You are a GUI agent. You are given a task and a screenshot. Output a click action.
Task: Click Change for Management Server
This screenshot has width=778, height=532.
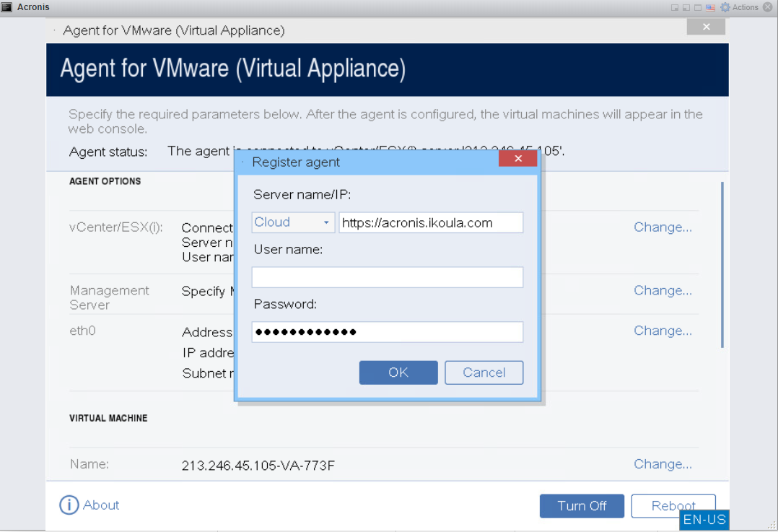point(663,290)
